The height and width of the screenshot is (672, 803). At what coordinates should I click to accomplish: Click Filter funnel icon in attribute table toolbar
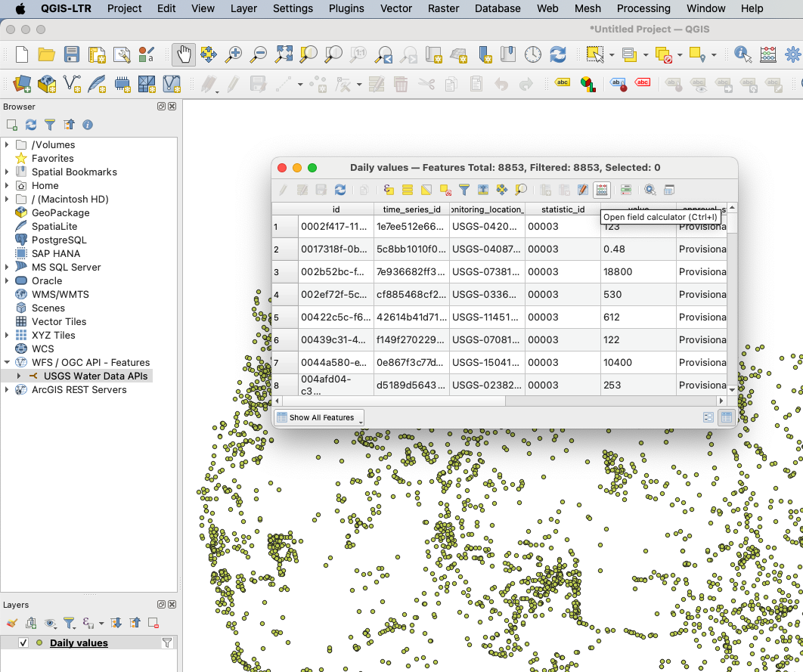click(464, 190)
